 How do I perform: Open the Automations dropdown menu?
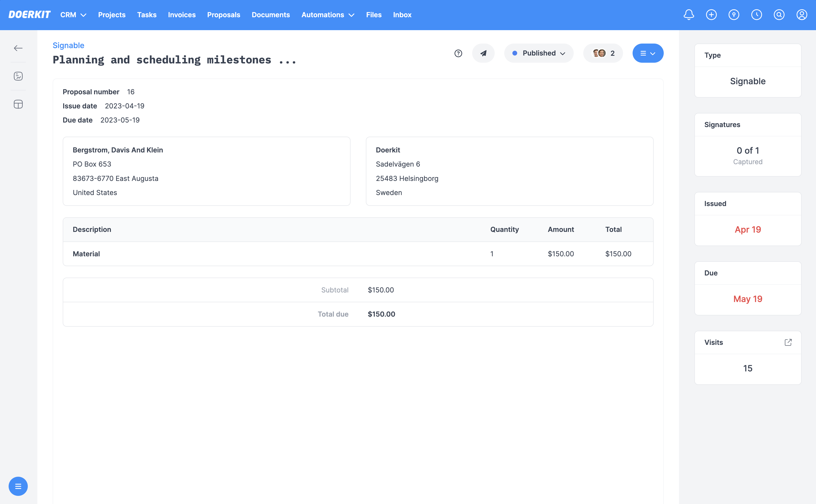[328, 15]
